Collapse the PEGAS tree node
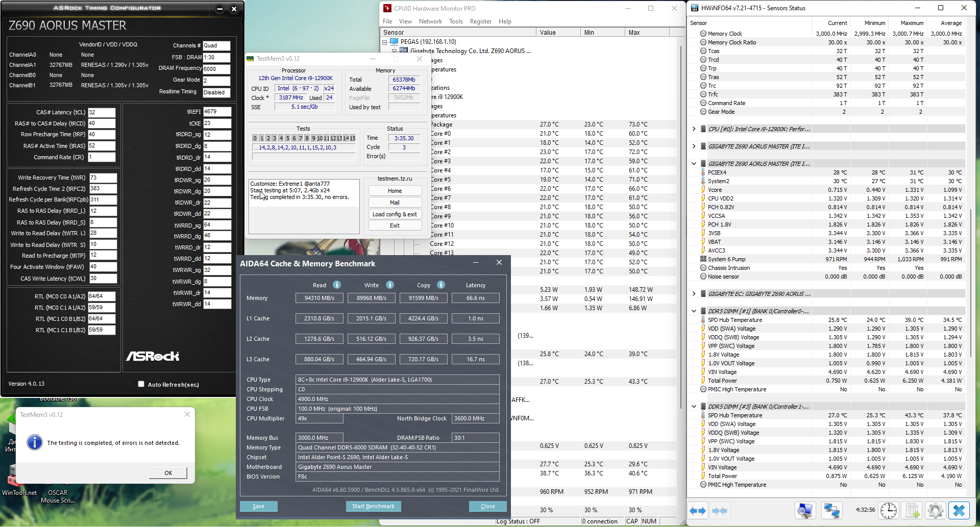Image resolution: width=980 pixels, height=527 pixels. tap(385, 42)
